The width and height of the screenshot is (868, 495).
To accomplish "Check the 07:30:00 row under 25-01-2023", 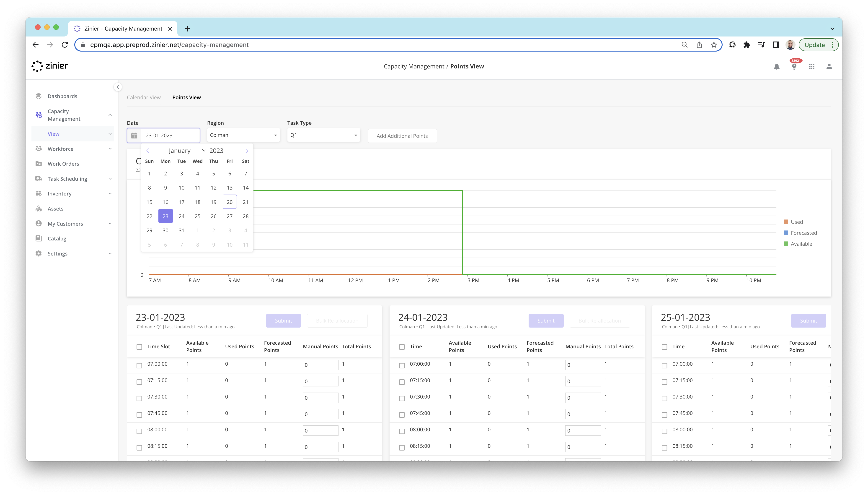I will click(x=664, y=399).
